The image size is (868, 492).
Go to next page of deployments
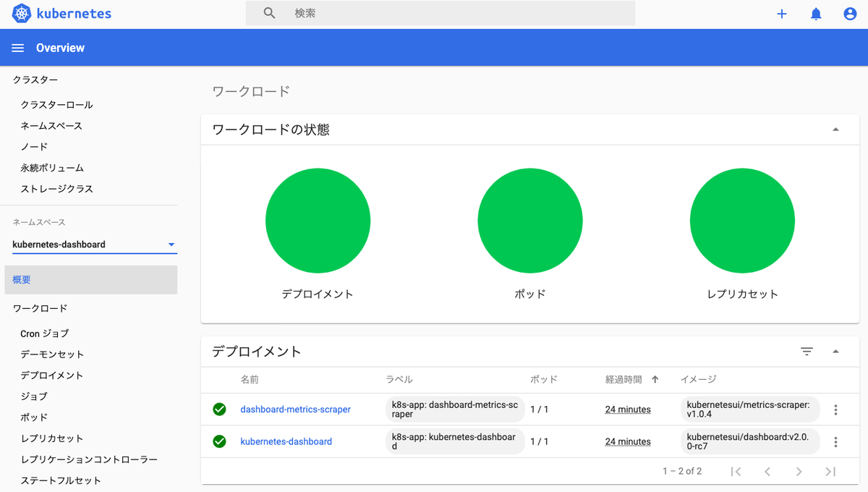(799, 472)
